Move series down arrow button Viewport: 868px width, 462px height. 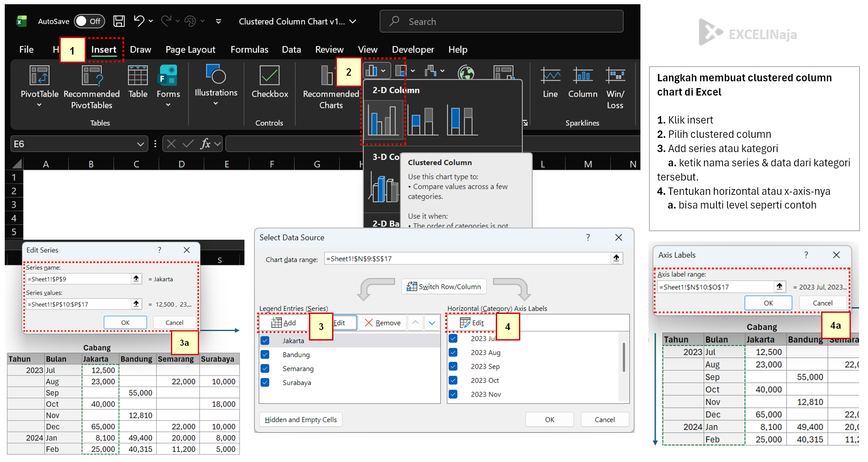pos(432,323)
